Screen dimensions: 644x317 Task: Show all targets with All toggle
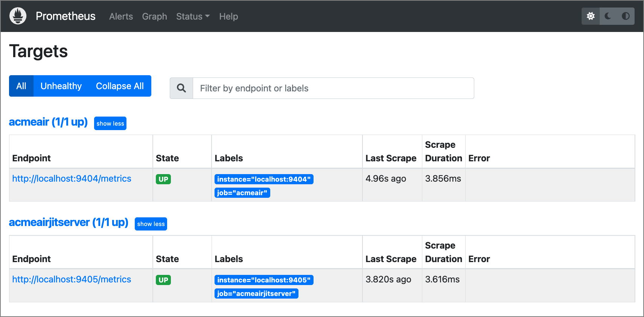(21, 86)
